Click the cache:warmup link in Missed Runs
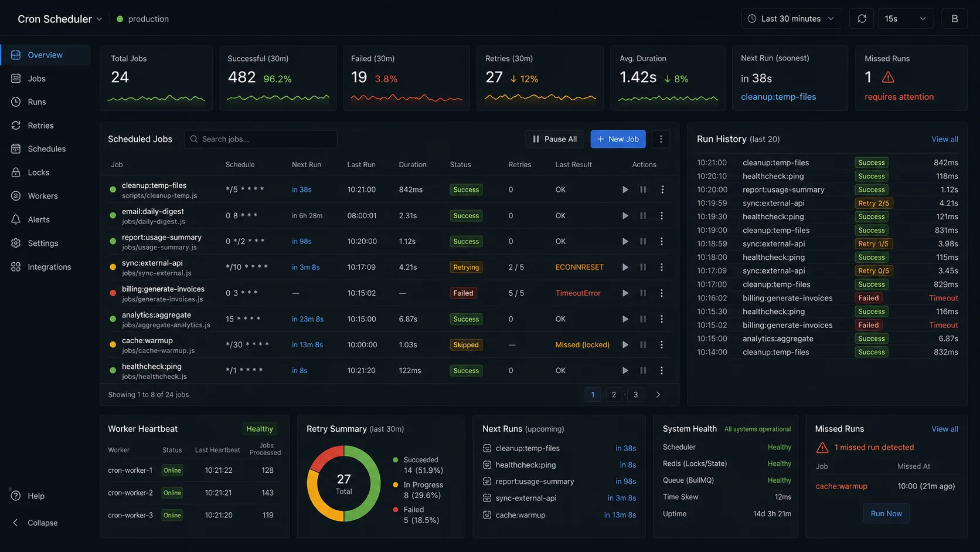This screenshot has width=980, height=552. [x=841, y=486]
